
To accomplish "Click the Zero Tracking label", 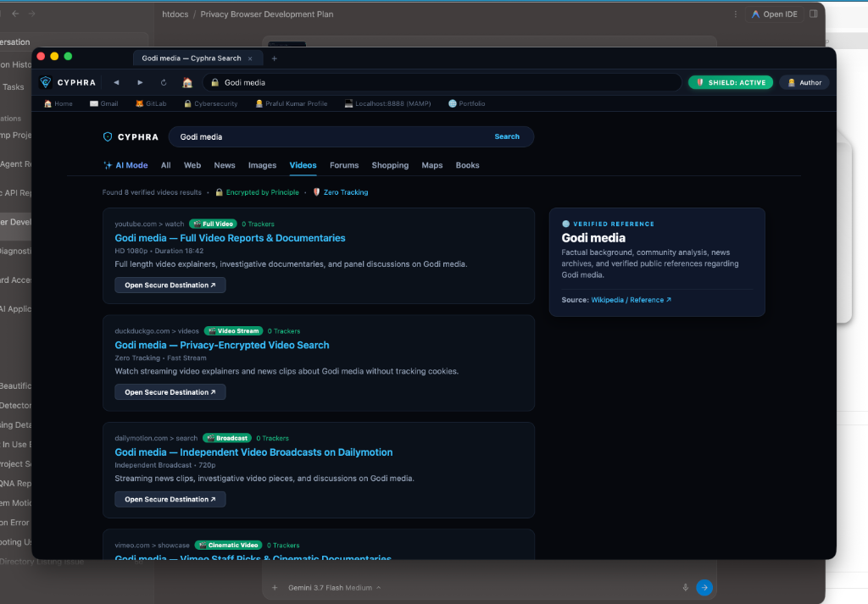I will 341,192.
